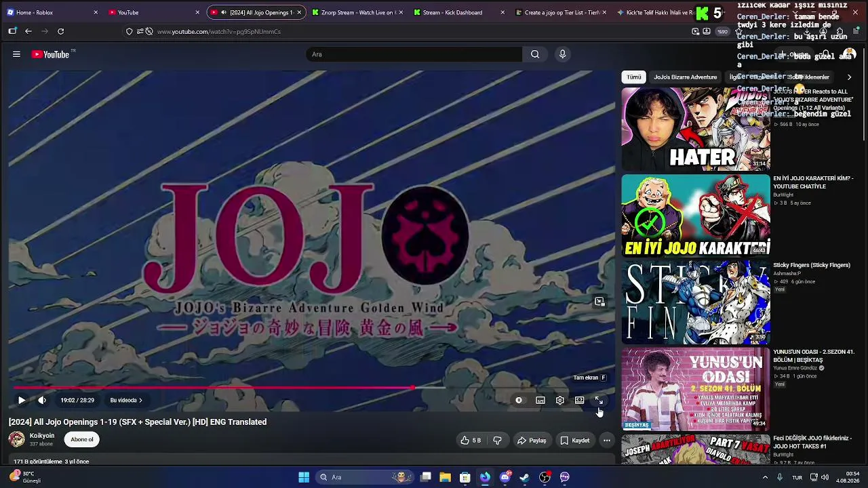The image size is (868, 488).
Task: Open Yunus'un Odası video thumbnail
Action: click(x=696, y=390)
